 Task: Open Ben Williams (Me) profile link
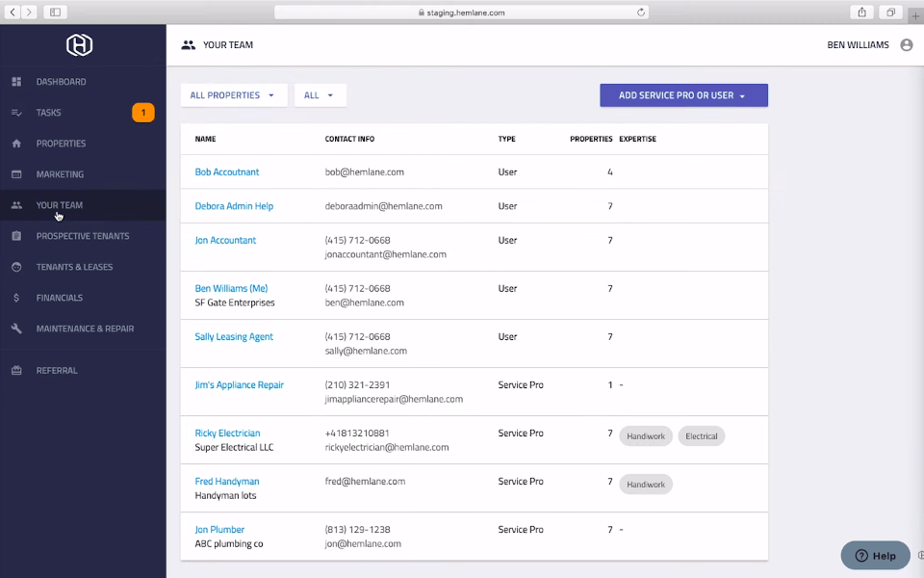tap(231, 288)
